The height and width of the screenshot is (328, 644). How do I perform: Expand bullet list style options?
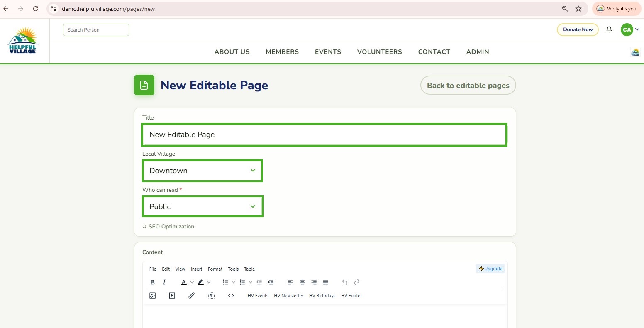point(234,282)
